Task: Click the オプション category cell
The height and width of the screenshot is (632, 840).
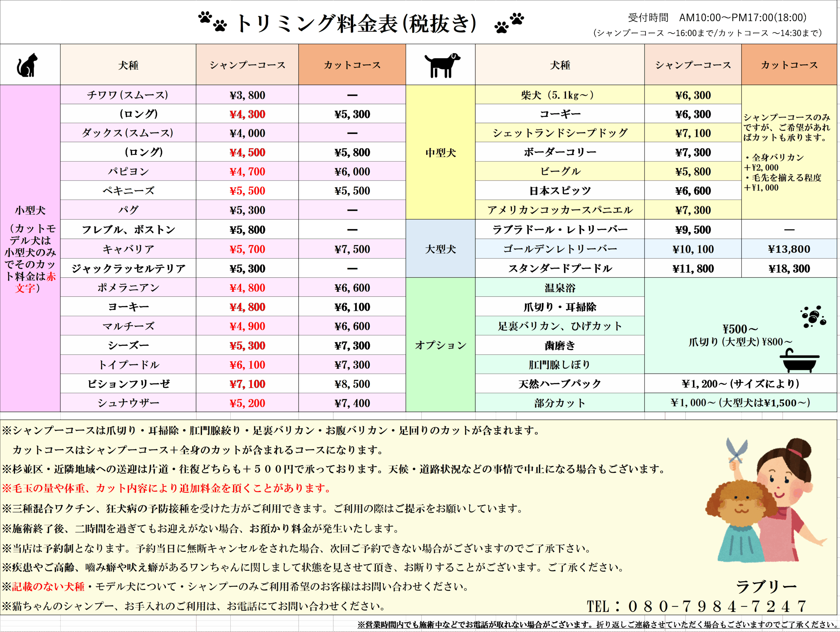Action: [x=440, y=345]
